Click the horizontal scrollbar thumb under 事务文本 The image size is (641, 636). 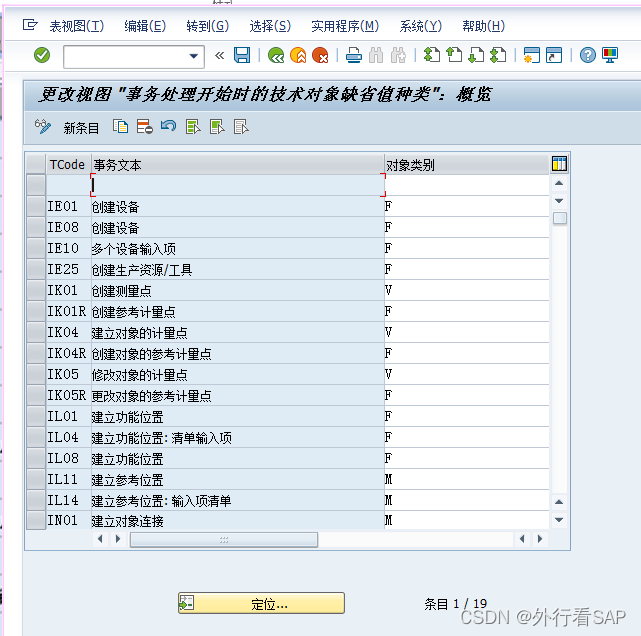click(224, 540)
